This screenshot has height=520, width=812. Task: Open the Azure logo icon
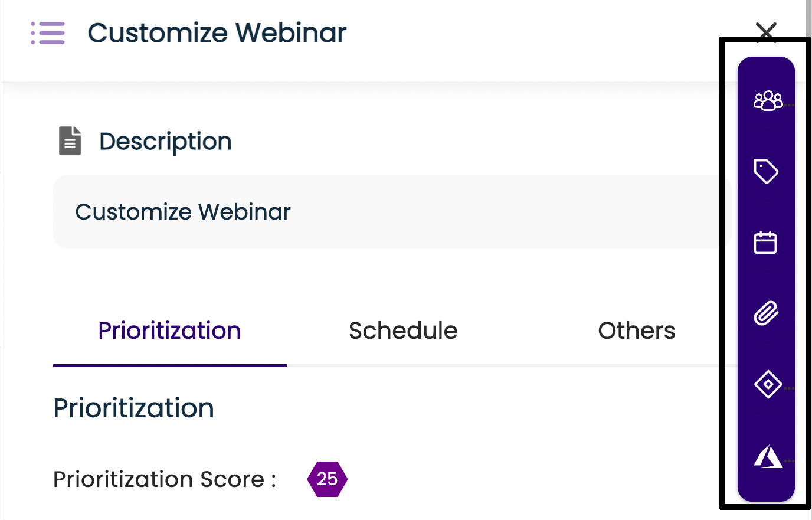[767, 457]
